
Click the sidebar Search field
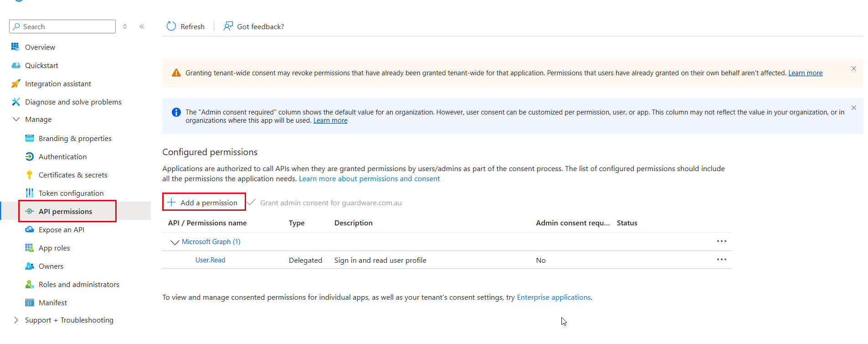(x=62, y=26)
